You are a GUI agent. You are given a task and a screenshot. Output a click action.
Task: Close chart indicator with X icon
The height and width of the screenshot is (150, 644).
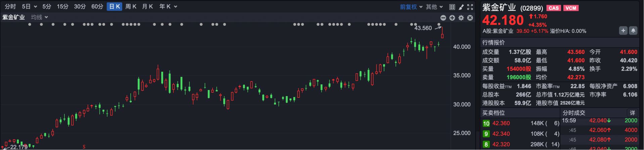470,18
